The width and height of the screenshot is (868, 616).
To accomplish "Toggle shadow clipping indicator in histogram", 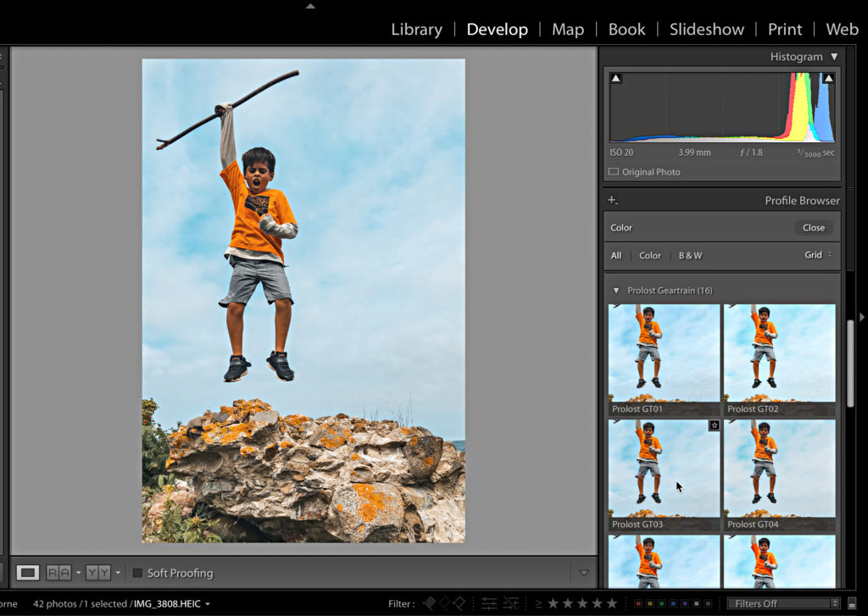I will tap(616, 79).
